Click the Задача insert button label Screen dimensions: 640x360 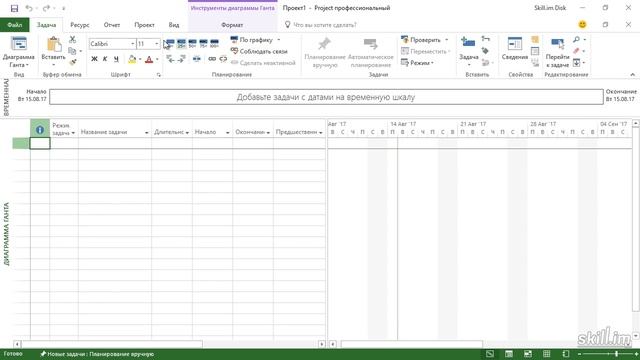point(469,57)
